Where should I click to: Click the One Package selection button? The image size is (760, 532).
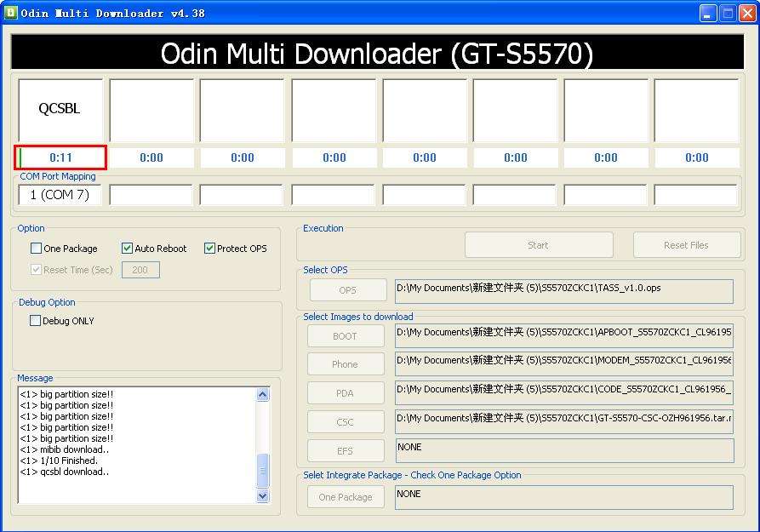(x=346, y=497)
